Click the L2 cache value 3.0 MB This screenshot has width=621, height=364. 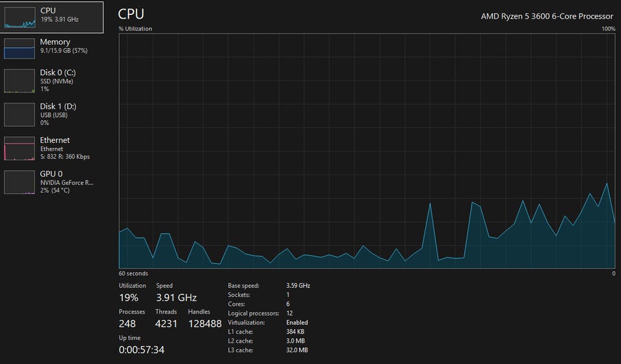(x=296, y=341)
